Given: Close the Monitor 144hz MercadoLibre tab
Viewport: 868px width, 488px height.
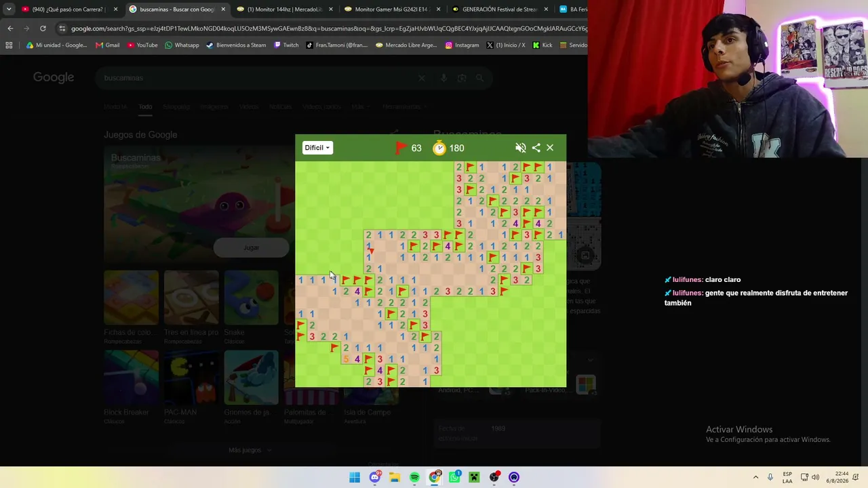Looking at the screenshot, I should click(x=331, y=9).
